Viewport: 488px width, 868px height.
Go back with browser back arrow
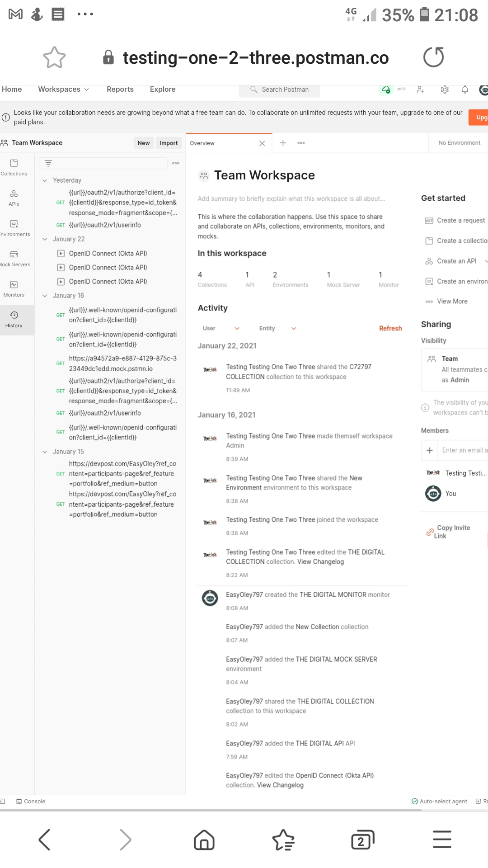44,840
